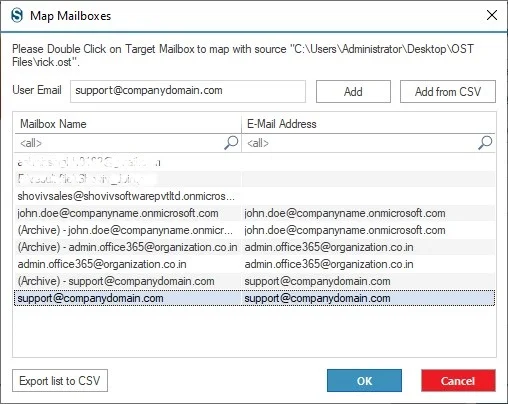The image size is (508, 404).
Task: Select (Archive) - admin.office365 mailbox row
Action: point(255,247)
